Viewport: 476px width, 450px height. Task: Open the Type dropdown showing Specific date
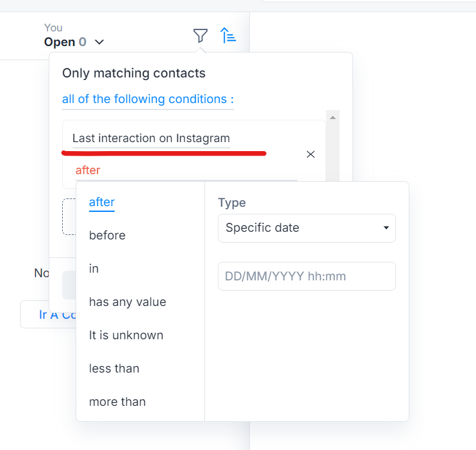pos(306,228)
